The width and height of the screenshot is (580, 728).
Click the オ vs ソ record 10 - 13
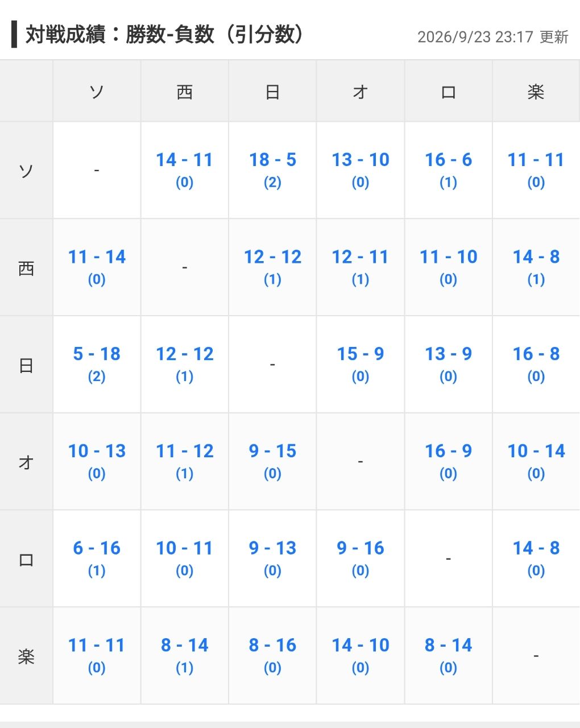97,461
